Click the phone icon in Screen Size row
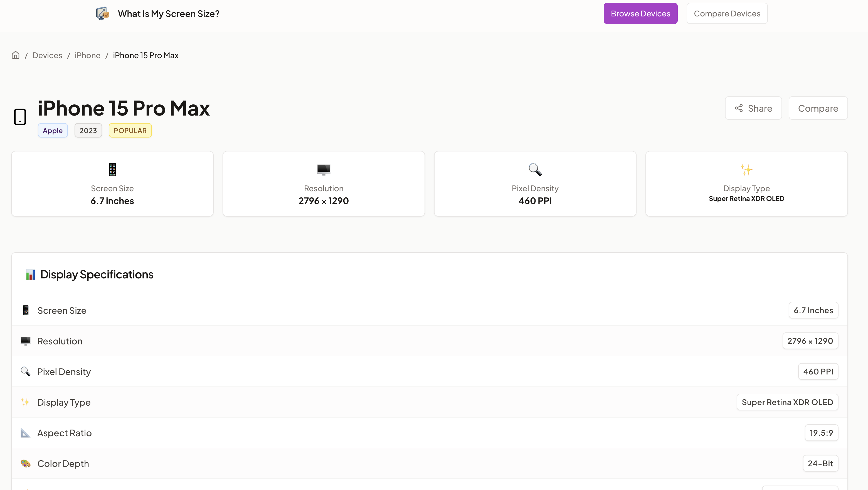The height and width of the screenshot is (490, 868). click(x=26, y=310)
